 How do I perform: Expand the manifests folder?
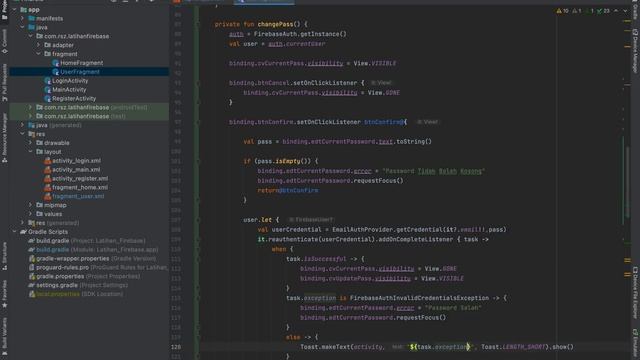(x=22, y=18)
